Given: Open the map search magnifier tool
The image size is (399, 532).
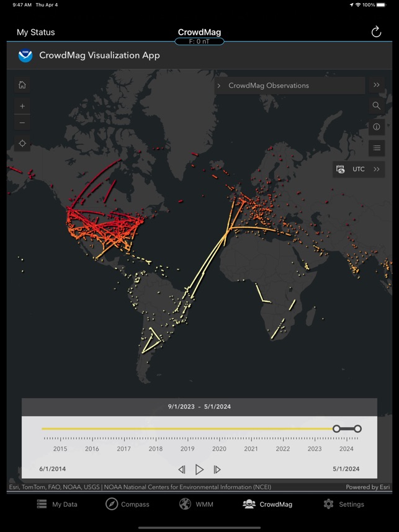Looking at the screenshot, I should (x=376, y=106).
